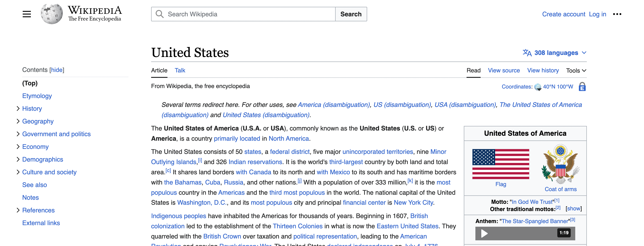
Task: Expand the '308 languages' dropdown
Action: coord(554,52)
